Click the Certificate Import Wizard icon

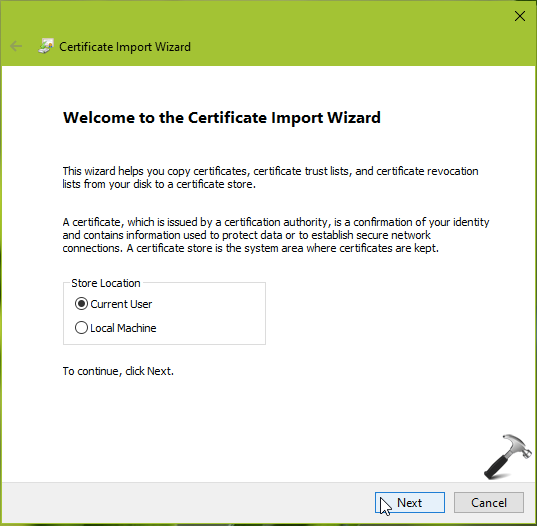click(46, 46)
